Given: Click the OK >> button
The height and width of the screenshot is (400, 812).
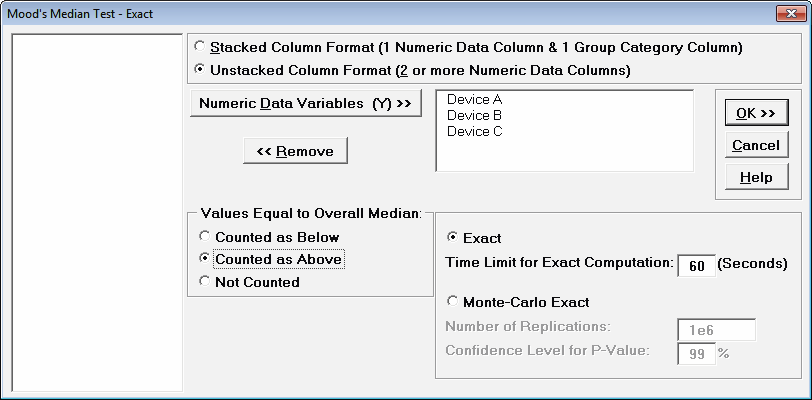Looking at the screenshot, I should point(755,113).
